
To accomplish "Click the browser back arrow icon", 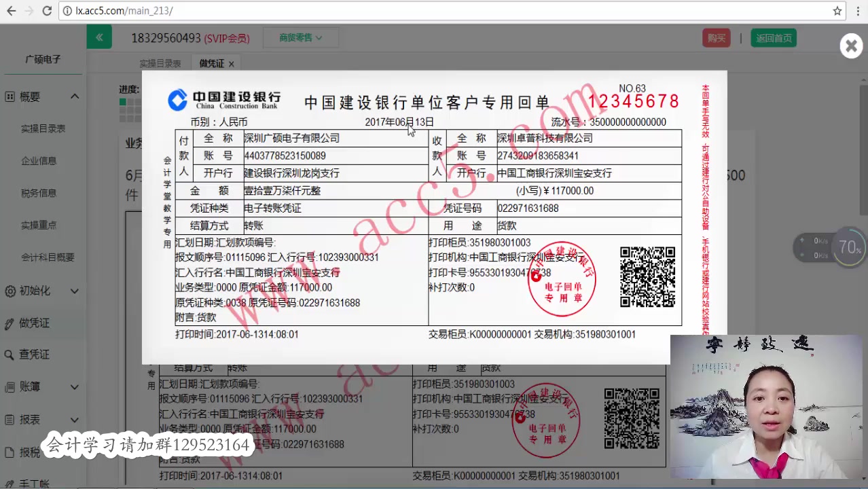I will [x=10, y=11].
